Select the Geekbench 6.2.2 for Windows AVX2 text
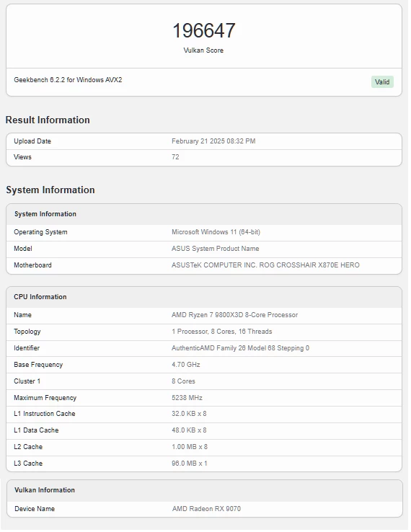 (68, 80)
